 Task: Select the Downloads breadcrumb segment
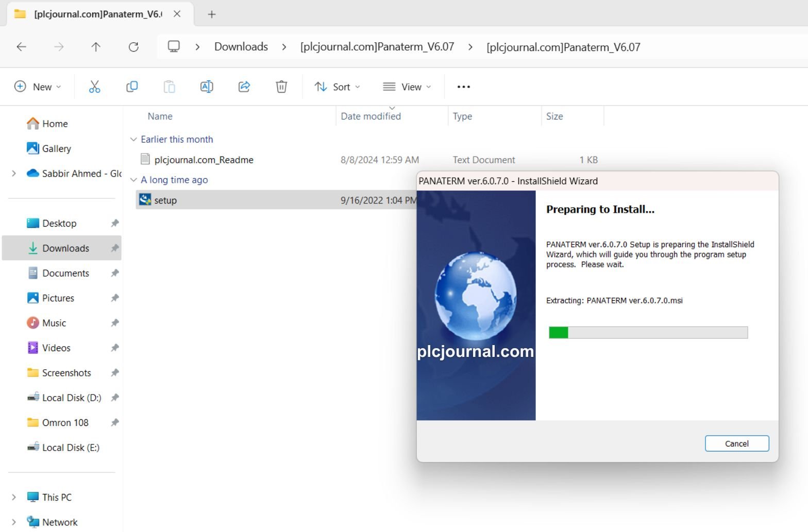(241, 47)
